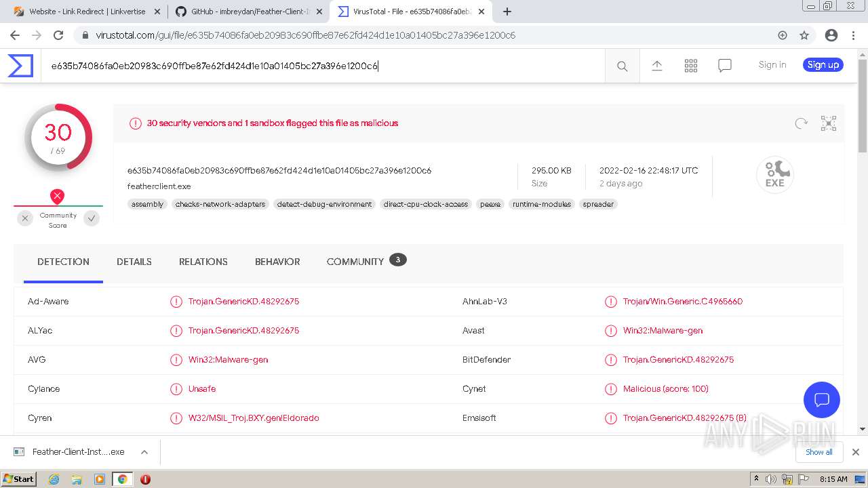Open the upload file icon

tap(656, 65)
